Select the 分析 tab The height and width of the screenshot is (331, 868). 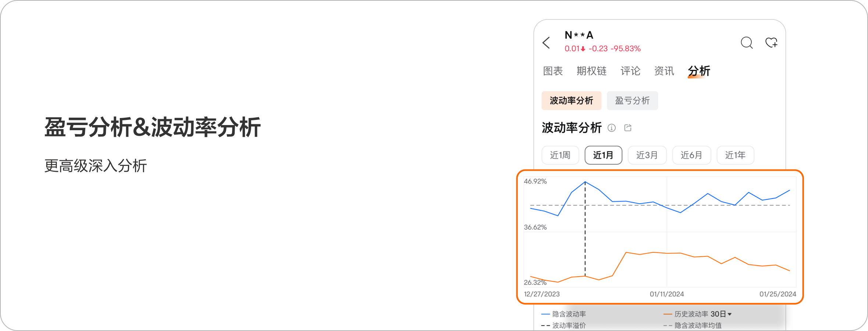click(x=699, y=71)
